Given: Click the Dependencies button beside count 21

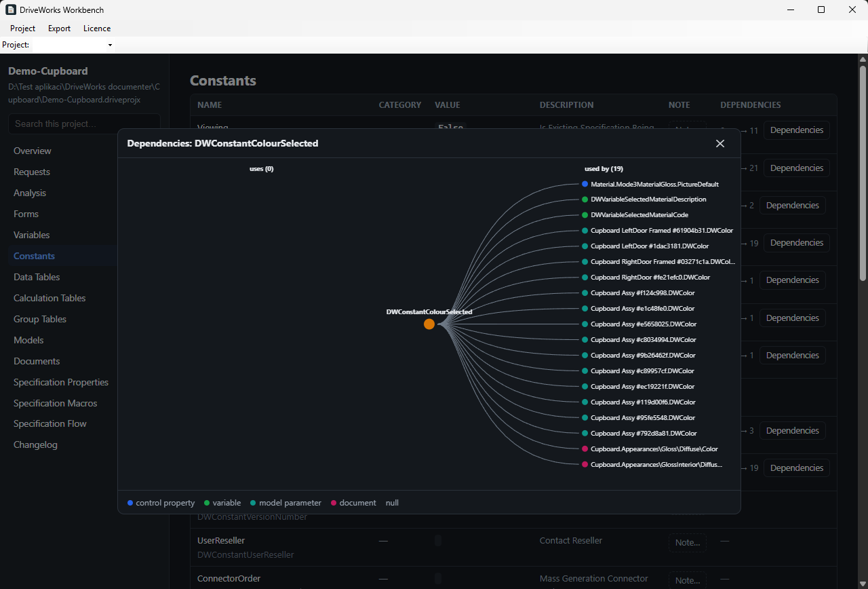Looking at the screenshot, I should point(797,168).
